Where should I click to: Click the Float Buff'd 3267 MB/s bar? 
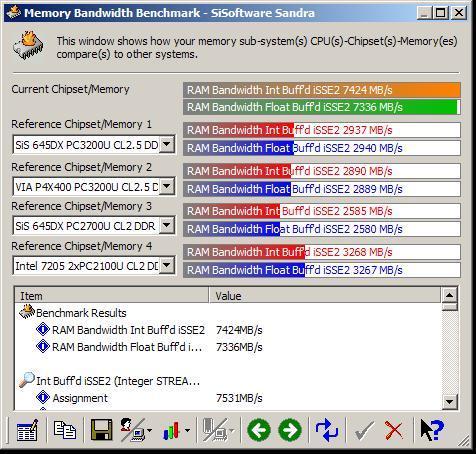coord(322,270)
